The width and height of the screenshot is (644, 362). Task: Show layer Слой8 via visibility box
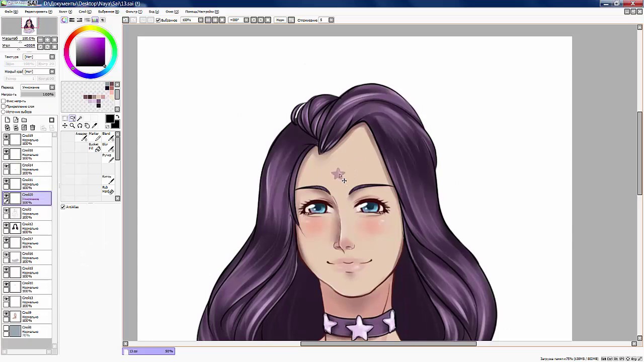tap(6, 328)
